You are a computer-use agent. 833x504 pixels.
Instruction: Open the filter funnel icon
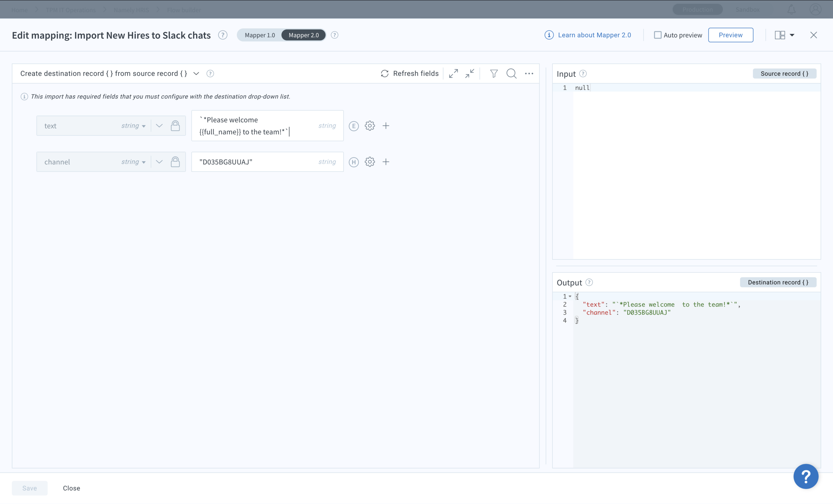(x=494, y=74)
